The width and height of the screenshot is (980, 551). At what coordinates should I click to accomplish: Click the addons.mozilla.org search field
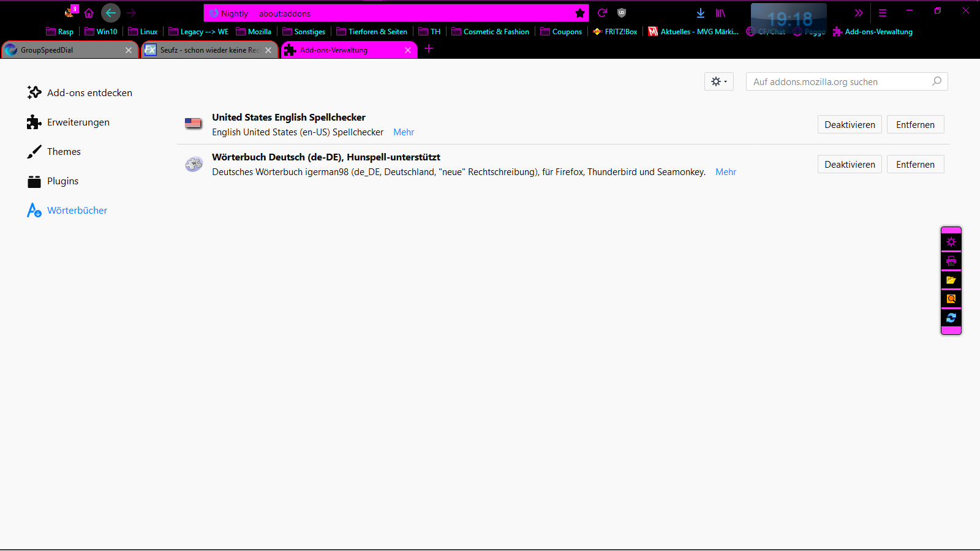[839, 82]
